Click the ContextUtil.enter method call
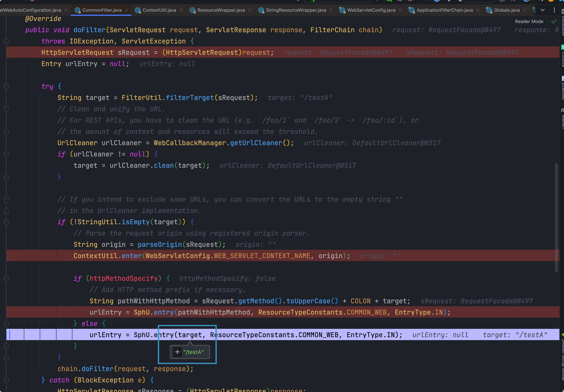564x392 pixels. pos(132,256)
